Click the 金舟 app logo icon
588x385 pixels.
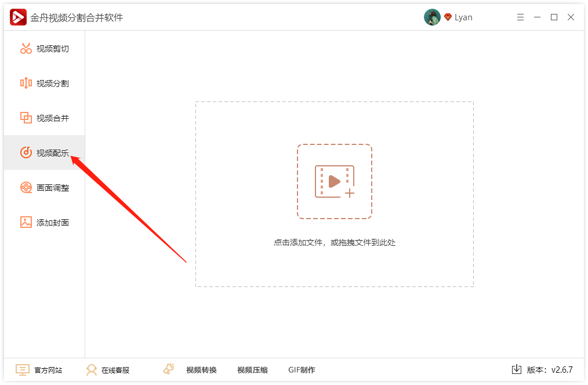[18, 17]
